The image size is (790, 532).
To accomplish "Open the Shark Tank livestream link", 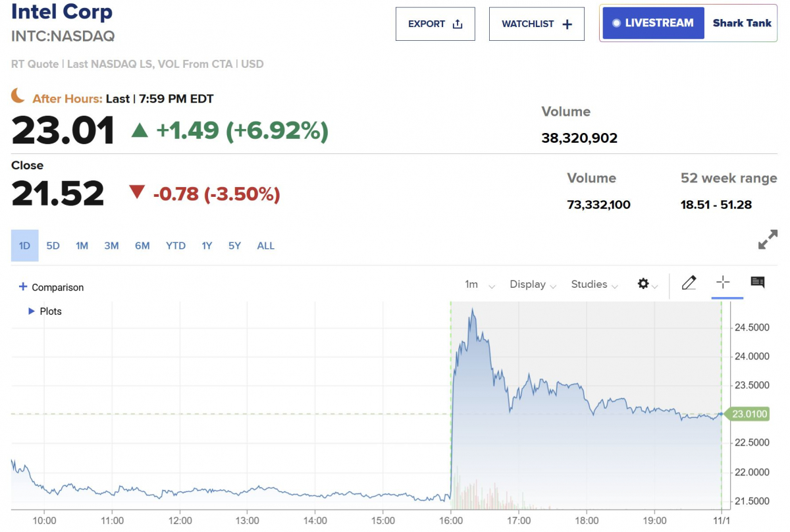I will pyautogui.click(x=741, y=23).
